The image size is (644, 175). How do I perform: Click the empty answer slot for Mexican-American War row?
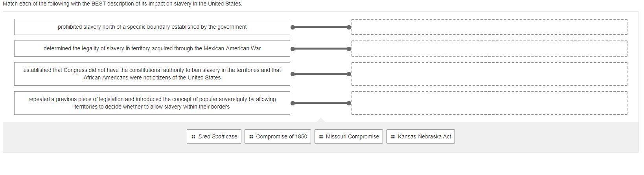tap(489, 49)
